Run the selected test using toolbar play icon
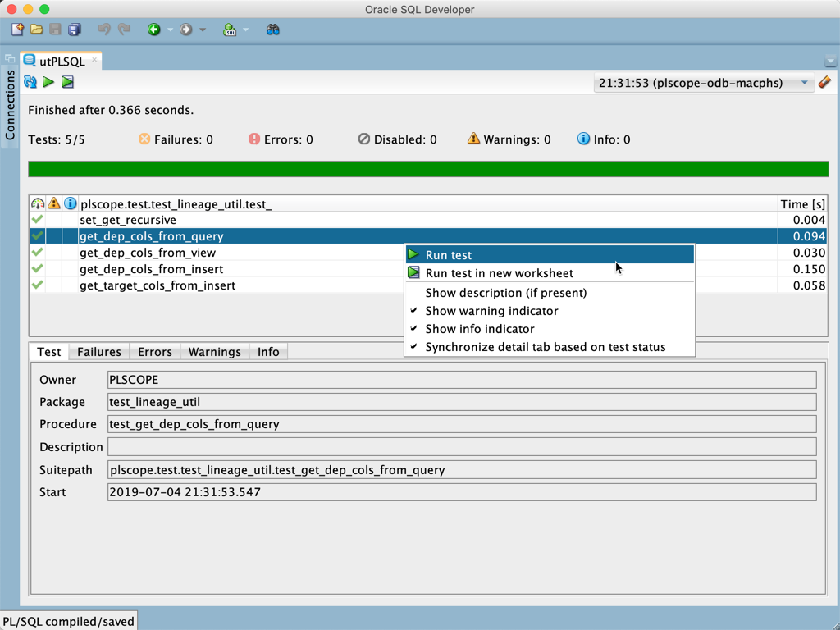This screenshot has width=840, height=630. pos(48,82)
